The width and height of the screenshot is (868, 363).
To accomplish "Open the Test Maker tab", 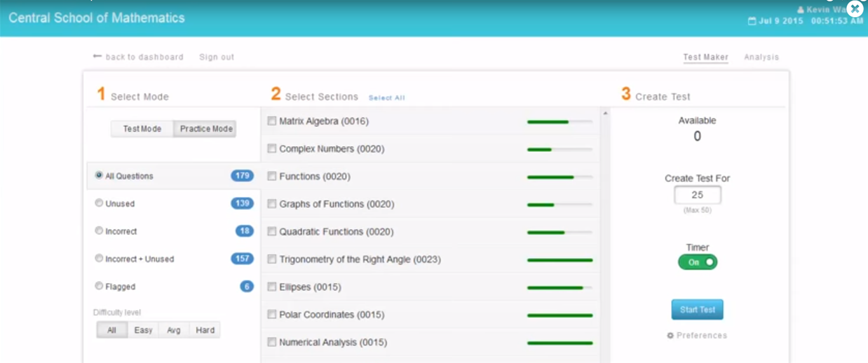I will pyautogui.click(x=705, y=57).
